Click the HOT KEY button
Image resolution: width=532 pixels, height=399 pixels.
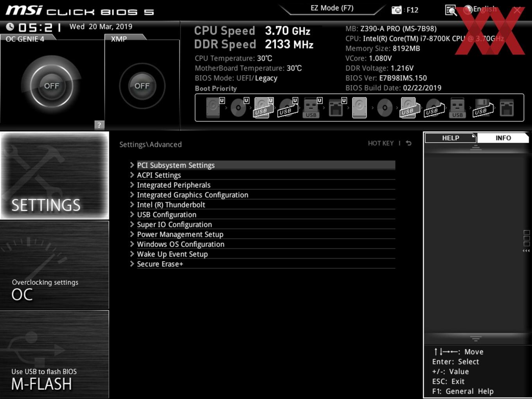point(381,143)
